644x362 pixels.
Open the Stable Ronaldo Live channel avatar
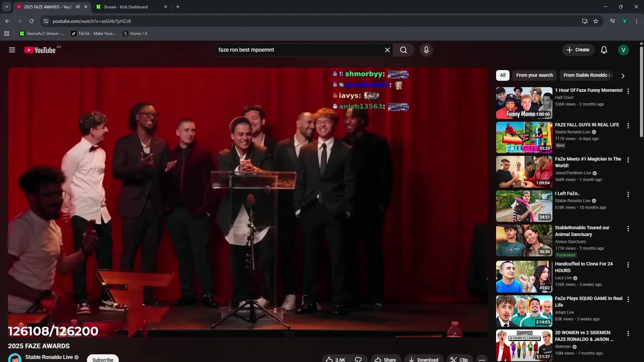(x=15, y=358)
